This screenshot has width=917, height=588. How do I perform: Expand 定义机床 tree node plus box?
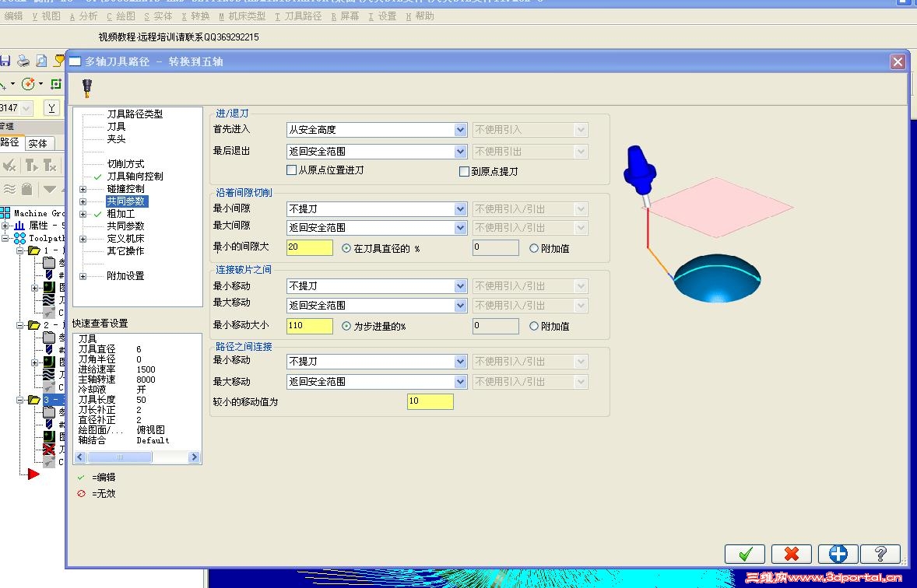[x=83, y=239]
